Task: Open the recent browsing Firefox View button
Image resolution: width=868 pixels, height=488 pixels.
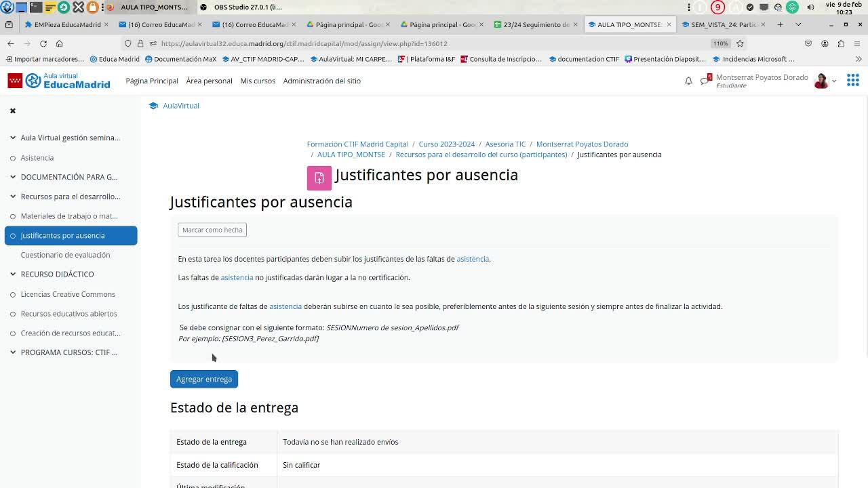Action: [x=8, y=24]
